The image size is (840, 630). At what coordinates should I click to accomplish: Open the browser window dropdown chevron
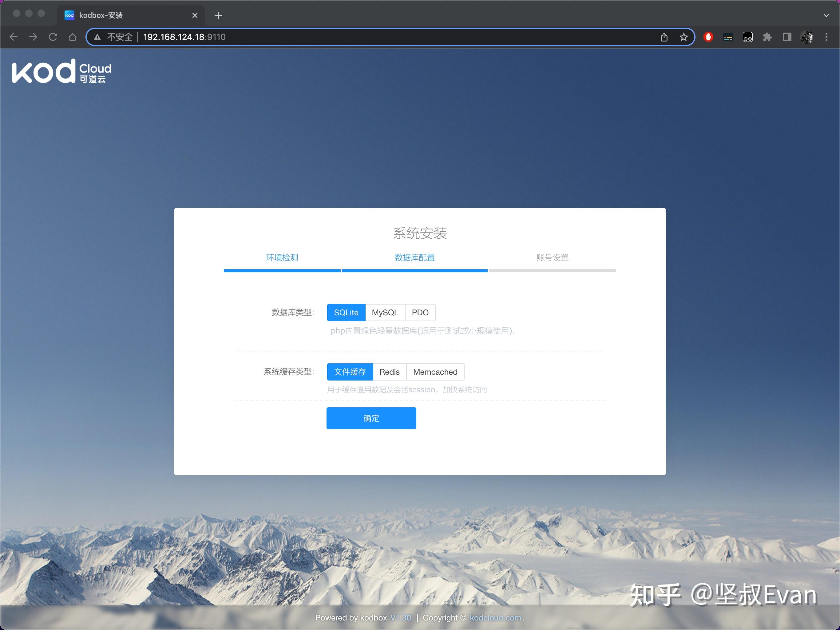click(x=827, y=15)
